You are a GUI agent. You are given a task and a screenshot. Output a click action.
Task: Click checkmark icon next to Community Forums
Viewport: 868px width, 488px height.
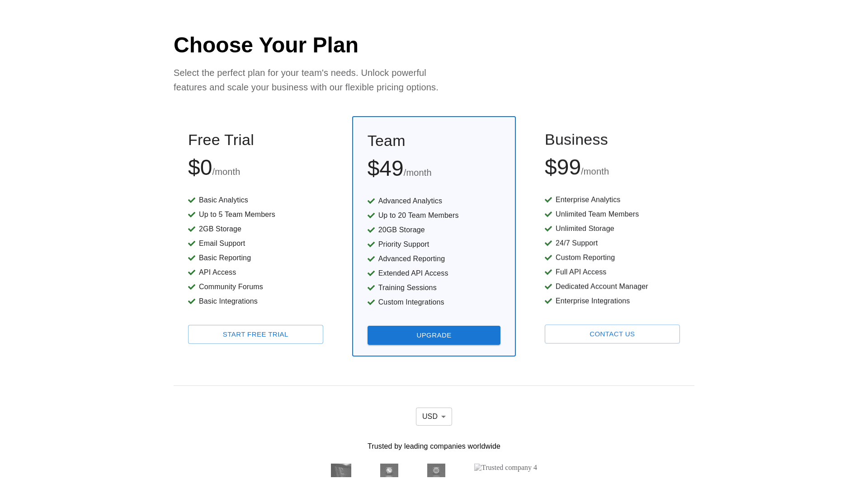(x=192, y=287)
